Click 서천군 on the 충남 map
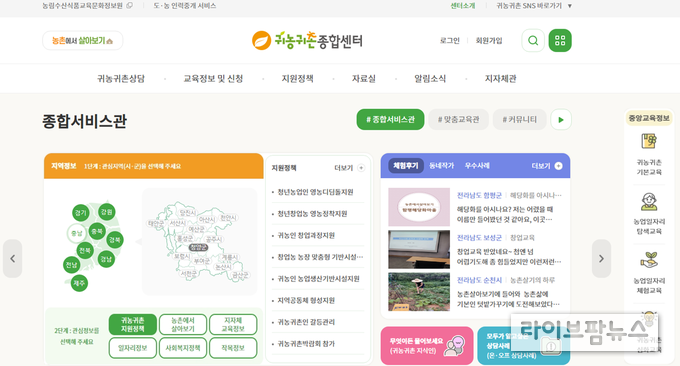The width and height of the screenshot is (680, 366). 189,274
